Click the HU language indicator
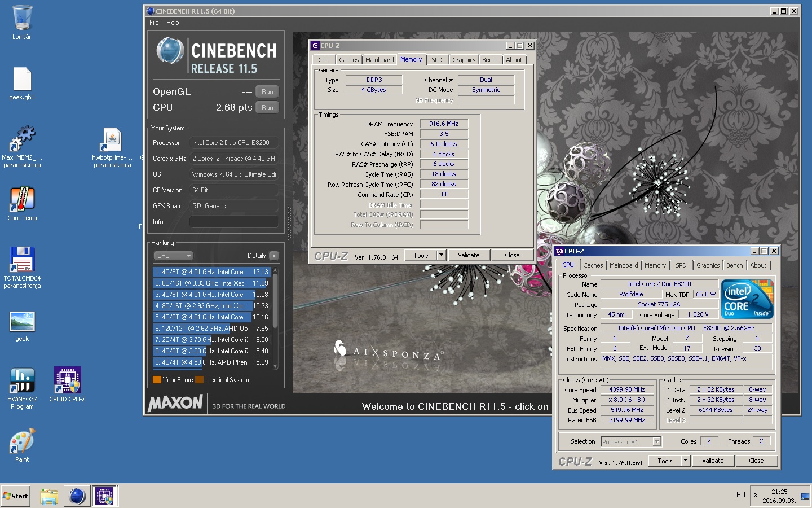This screenshot has height=508, width=812. 740,495
